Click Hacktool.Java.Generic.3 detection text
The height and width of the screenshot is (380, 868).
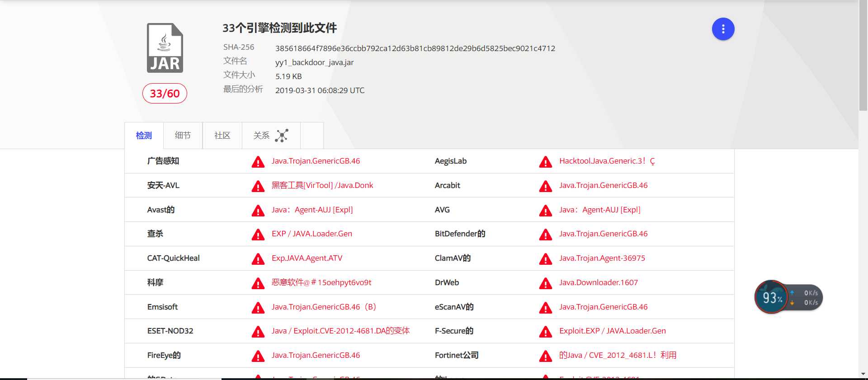[x=607, y=161]
